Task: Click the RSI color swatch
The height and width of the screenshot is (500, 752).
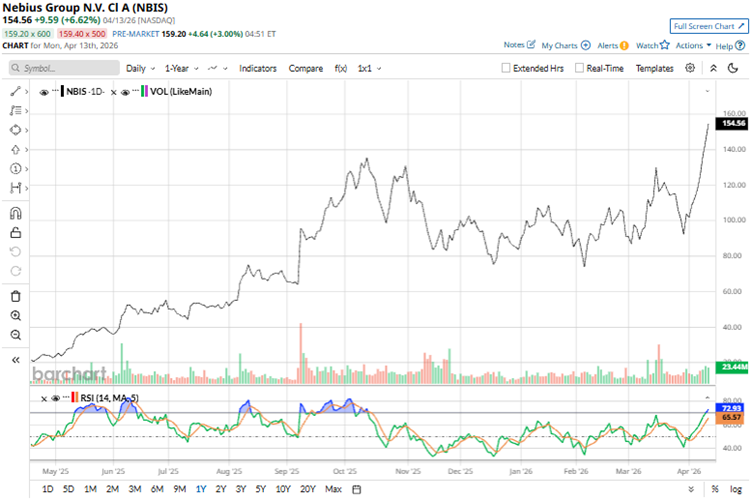Action: pyautogui.click(x=74, y=397)
